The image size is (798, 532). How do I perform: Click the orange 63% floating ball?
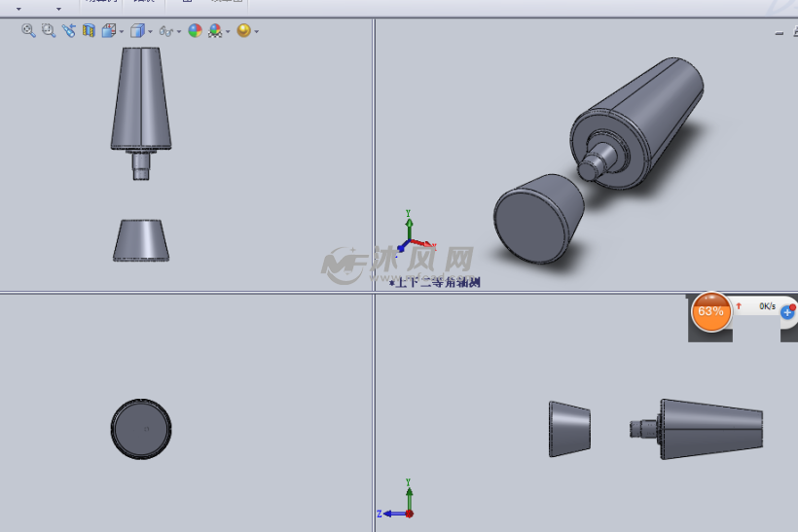click(710, 311)
